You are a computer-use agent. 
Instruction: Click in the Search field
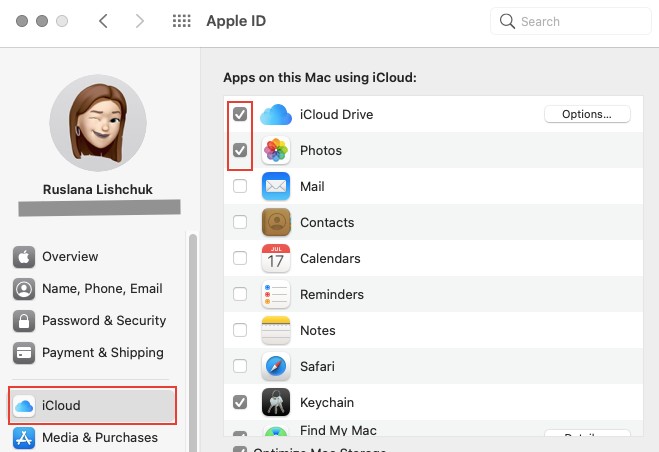[571, 21]
